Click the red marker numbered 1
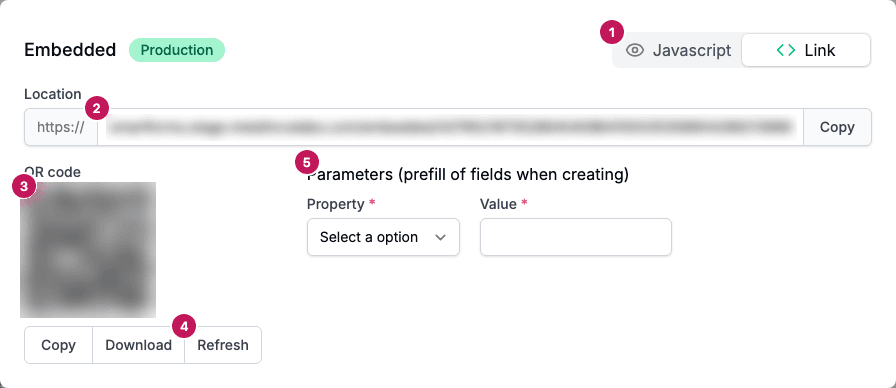896x388 pixels. click(612, 33)
